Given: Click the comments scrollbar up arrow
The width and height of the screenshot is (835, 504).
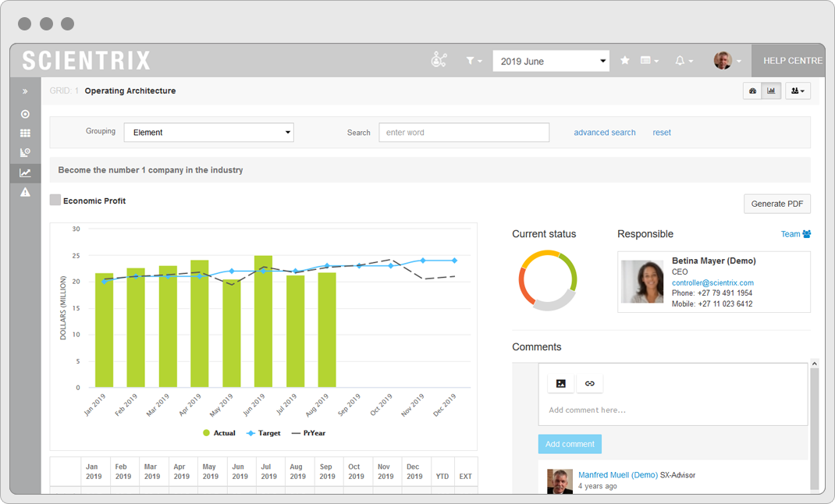Looking at the screenshot, I should (x=814, y=364).
